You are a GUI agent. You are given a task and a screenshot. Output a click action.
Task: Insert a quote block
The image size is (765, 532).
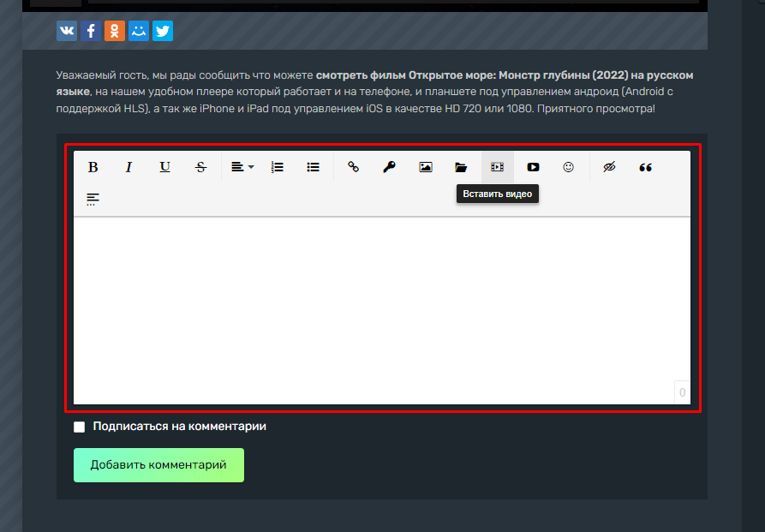645,167
